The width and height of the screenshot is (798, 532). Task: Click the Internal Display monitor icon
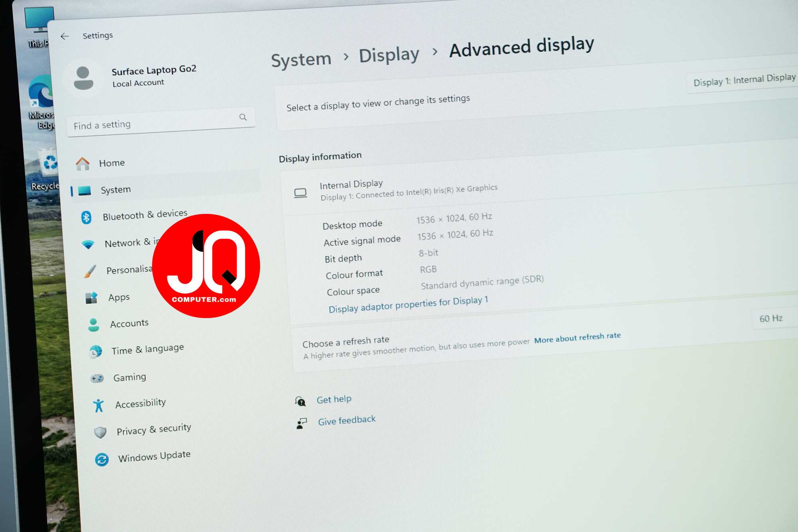[x=300, y=193]
